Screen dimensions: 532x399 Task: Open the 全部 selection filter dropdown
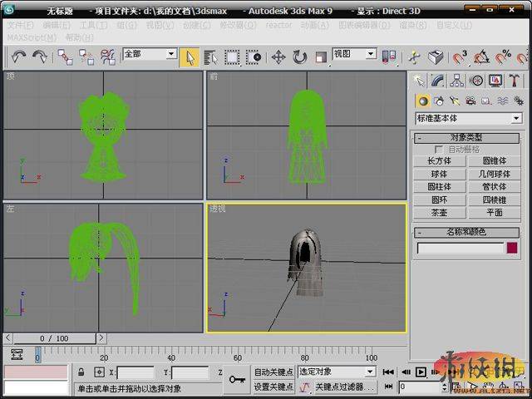point(150,54)
